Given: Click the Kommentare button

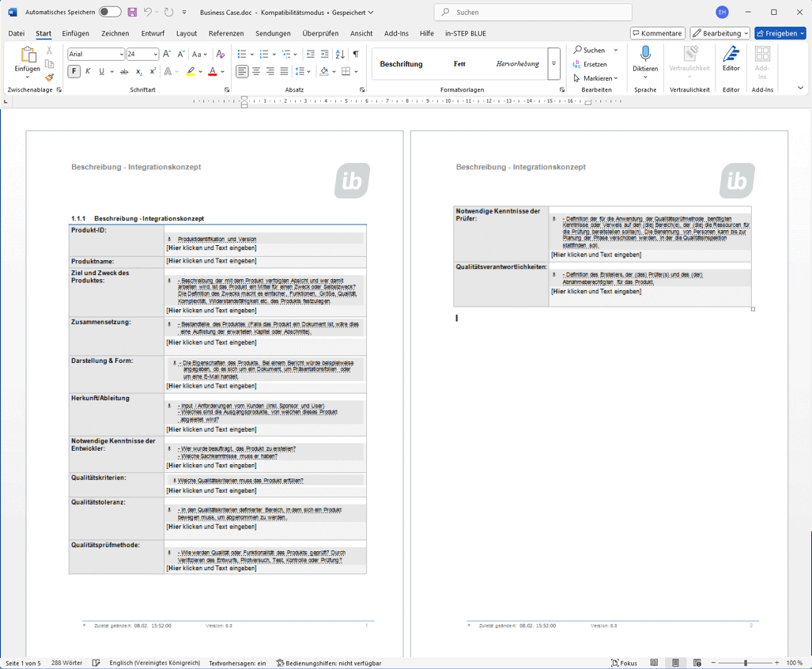Looking at the screenshot, I should click(658, 33).
